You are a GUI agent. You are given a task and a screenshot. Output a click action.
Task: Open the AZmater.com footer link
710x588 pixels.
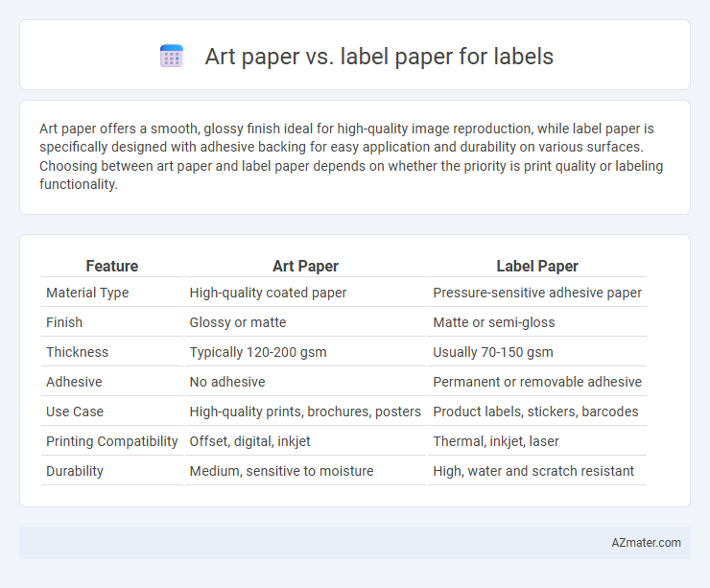(646, 543)
